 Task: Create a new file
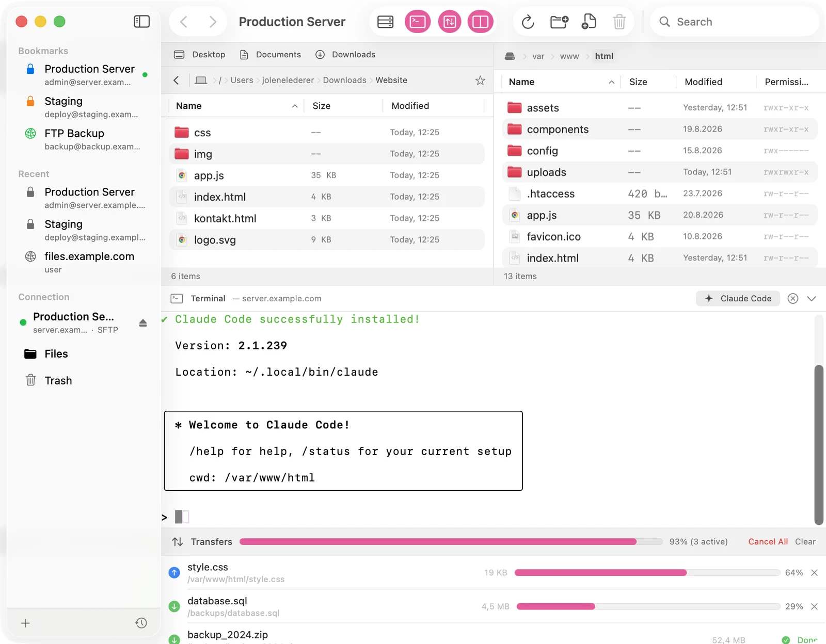[x=589, y=22]
